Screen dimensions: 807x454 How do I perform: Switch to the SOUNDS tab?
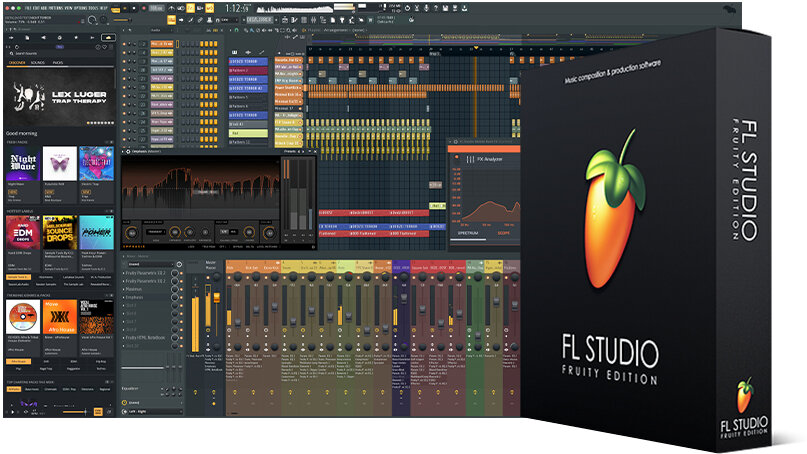point(38,63)
